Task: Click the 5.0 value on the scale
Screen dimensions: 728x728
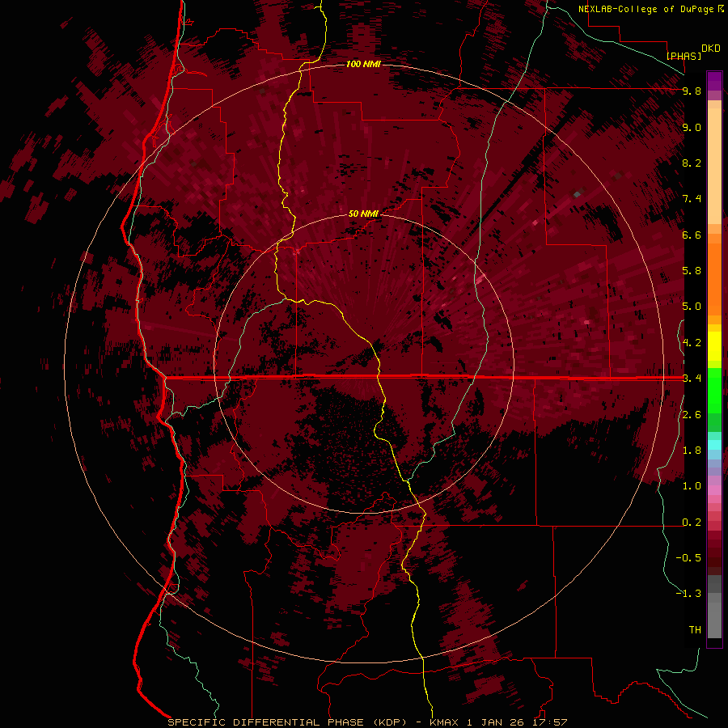Action: 692,307
